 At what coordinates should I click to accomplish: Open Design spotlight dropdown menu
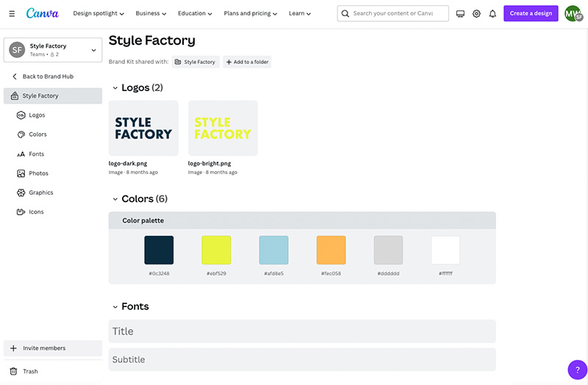tap(98, 13)
